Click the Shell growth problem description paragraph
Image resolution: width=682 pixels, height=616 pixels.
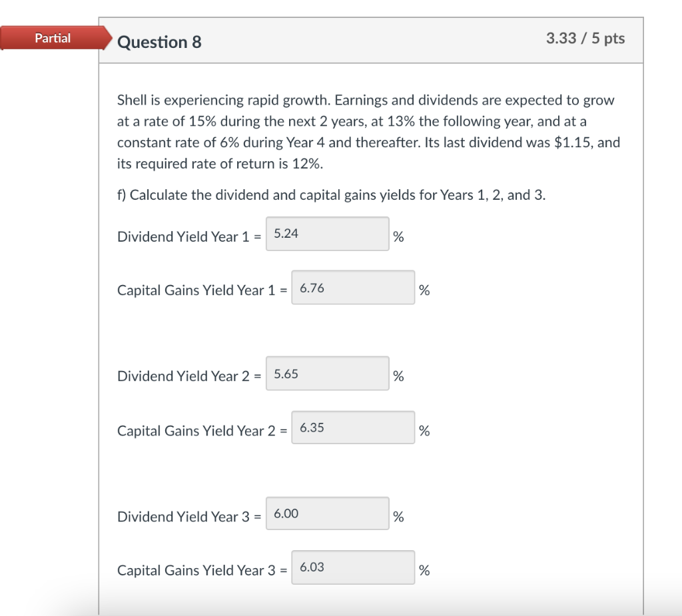click(x=368, y=131)
